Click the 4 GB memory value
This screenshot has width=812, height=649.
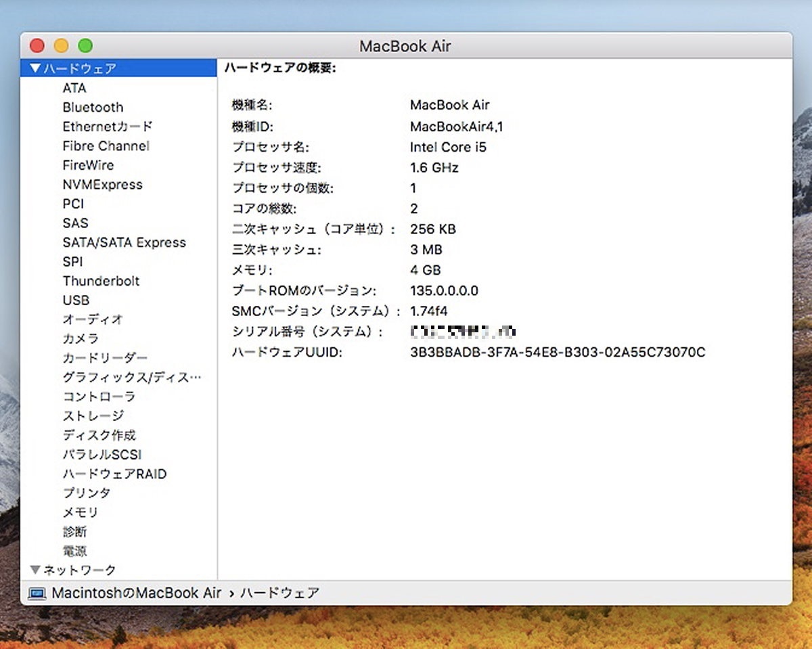tap(425, 270)
